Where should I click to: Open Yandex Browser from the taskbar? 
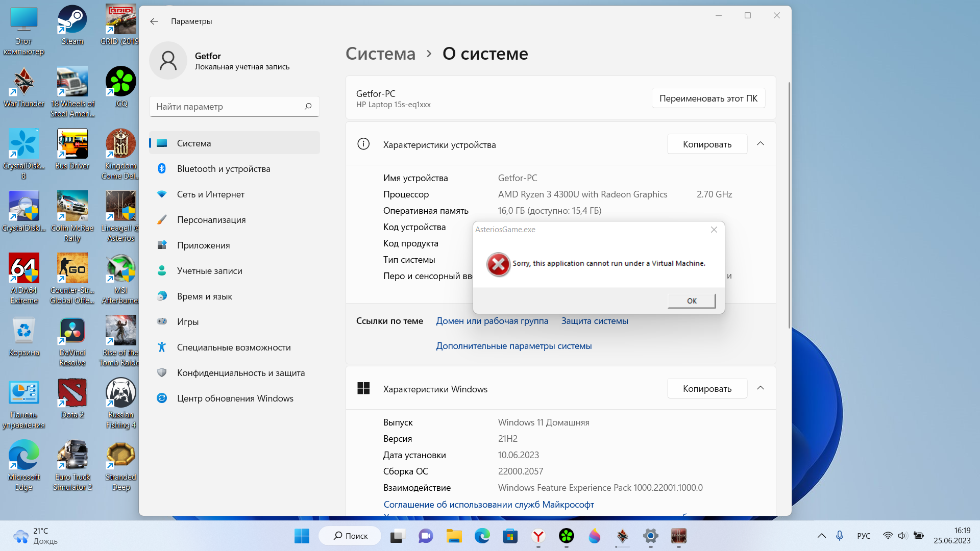pos(538,536)
